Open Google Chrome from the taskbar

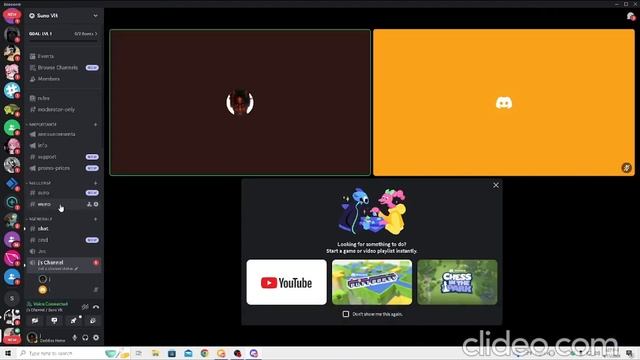click(204, 353)
